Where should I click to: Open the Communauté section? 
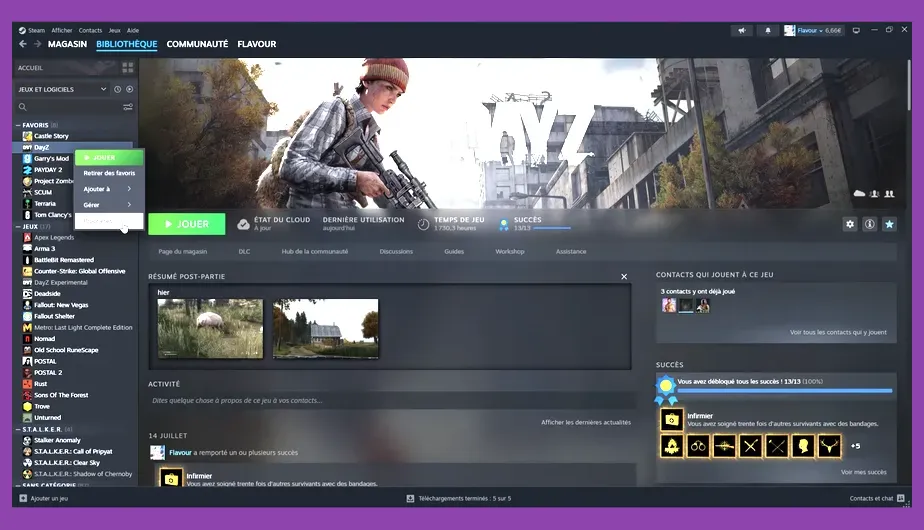197,44
